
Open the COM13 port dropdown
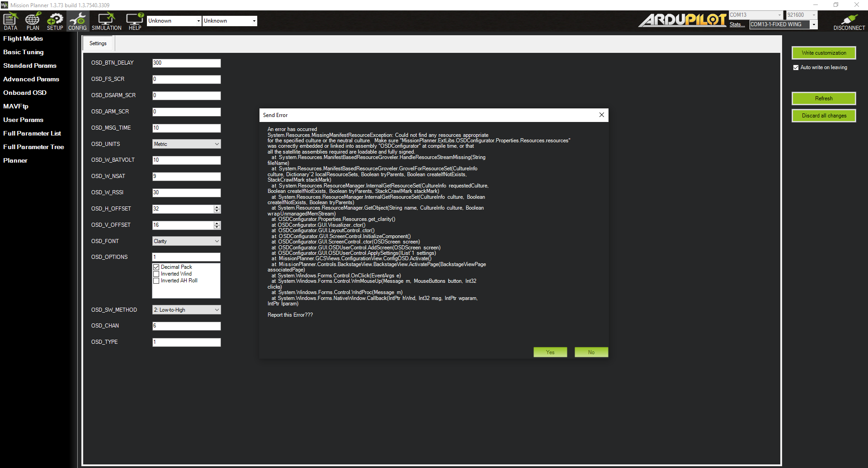coord(755,15)
